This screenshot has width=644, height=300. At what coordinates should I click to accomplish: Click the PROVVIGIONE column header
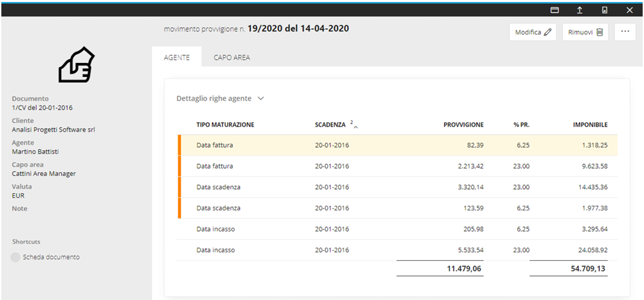463,125
